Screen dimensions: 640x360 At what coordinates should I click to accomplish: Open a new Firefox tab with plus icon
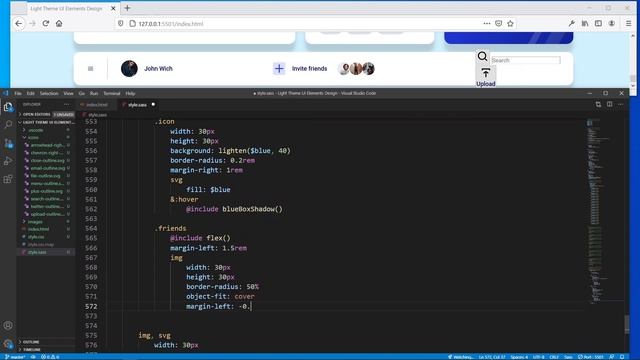[x=127, y=8]
